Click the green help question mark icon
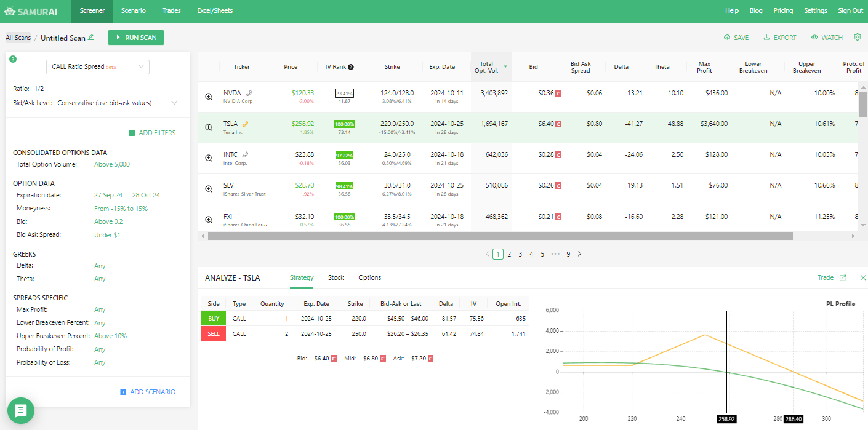The height and width of the screenshot is (430, 868). [13, 59]
